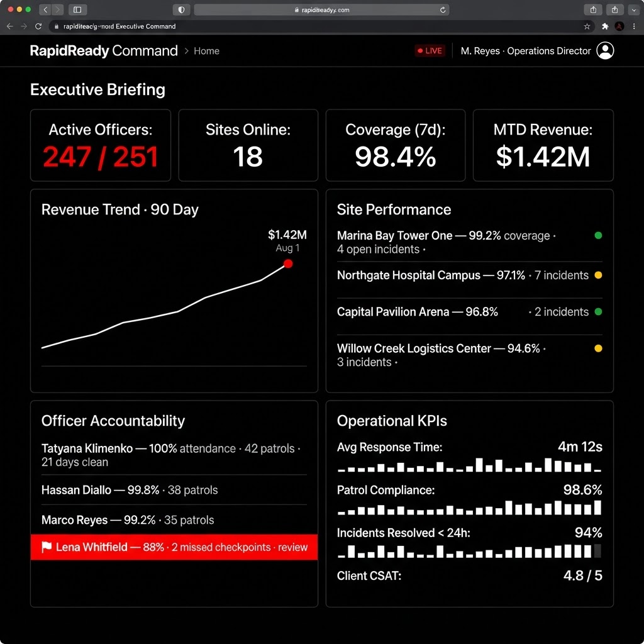Viewport: 644px width, 644px height.
Task: Click the Patrol Compliance bar chart
Action: [469, 508]
